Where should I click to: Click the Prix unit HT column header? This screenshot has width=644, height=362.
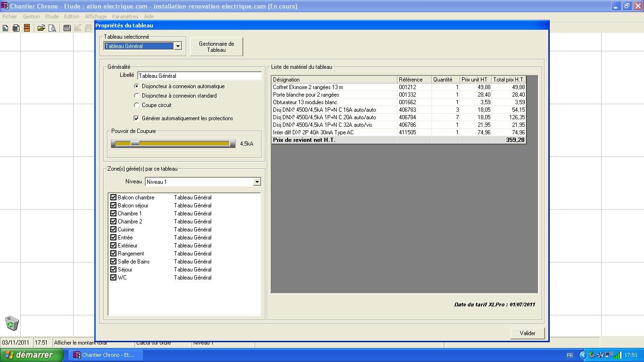click(476, 80)
